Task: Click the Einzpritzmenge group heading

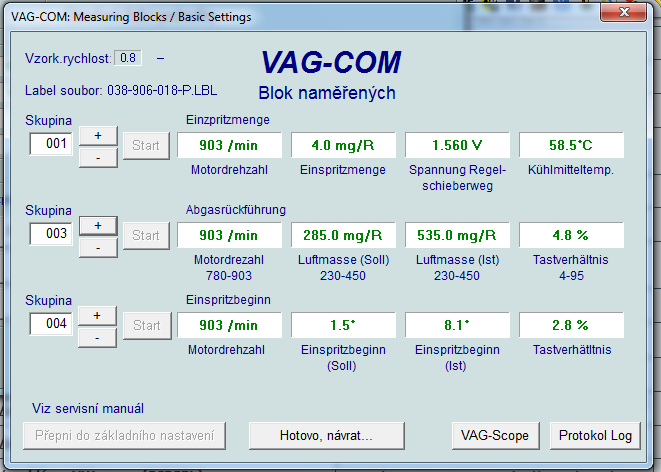Action: [x=228, y=120]
